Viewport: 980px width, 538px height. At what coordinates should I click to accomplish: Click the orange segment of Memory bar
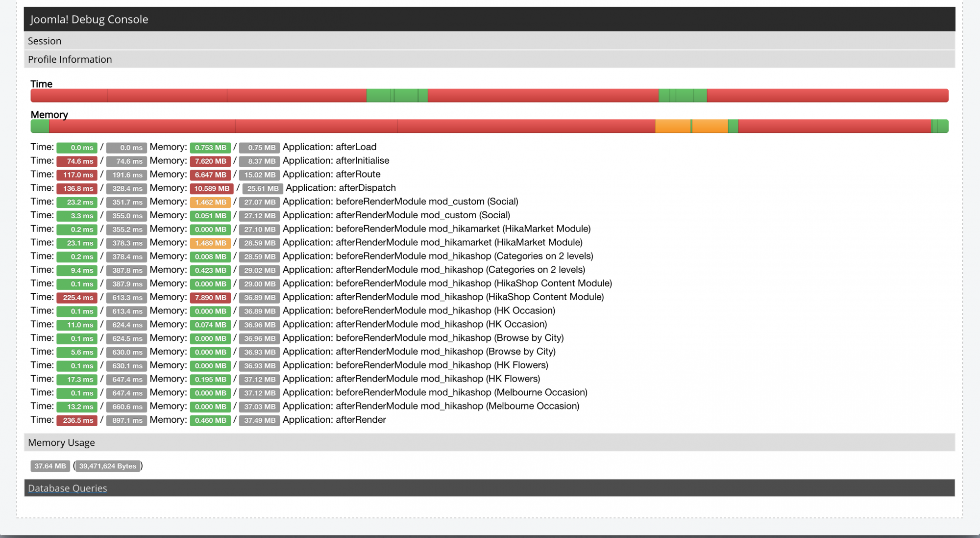[x=672, y=126]
